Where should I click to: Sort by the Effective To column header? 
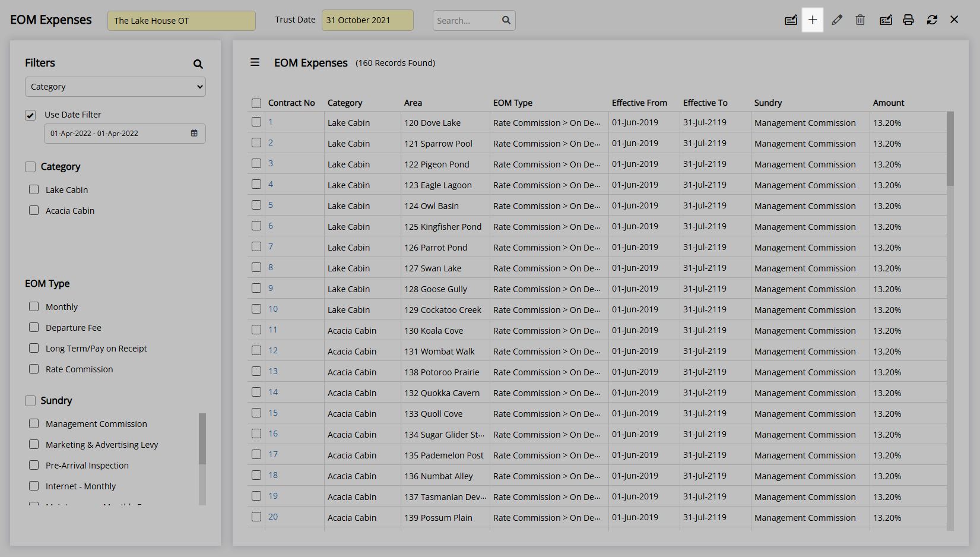(705, 103)
